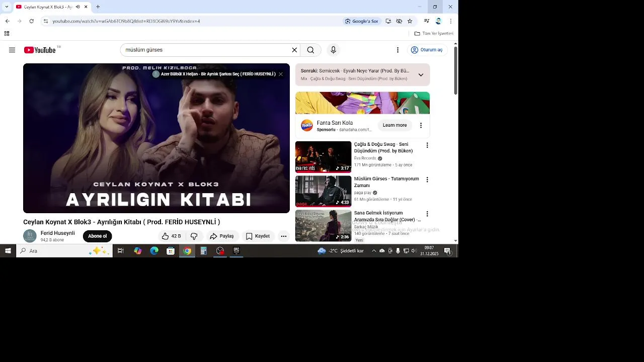Save the video with Kaydet
Image resolution: width=644 pixels, height=362 pixels.
click(258, 236)
